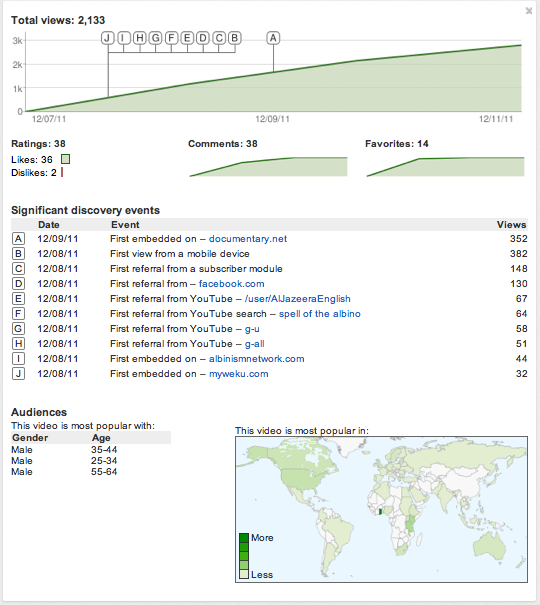The height and width of the screenshot is (605, 540).
Task: Click the D icon beside facebook.com referral
Action: coord(18,284)
